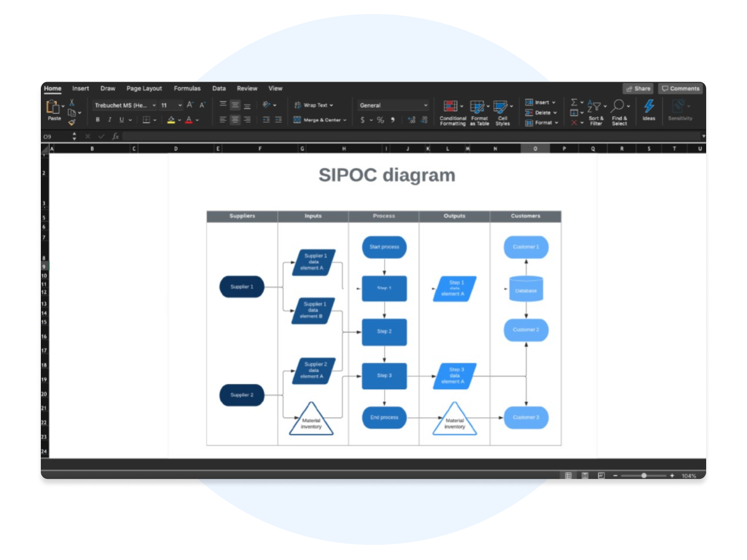Toggle Italic formatting
747x560 pixels.
tap(109, 120)
